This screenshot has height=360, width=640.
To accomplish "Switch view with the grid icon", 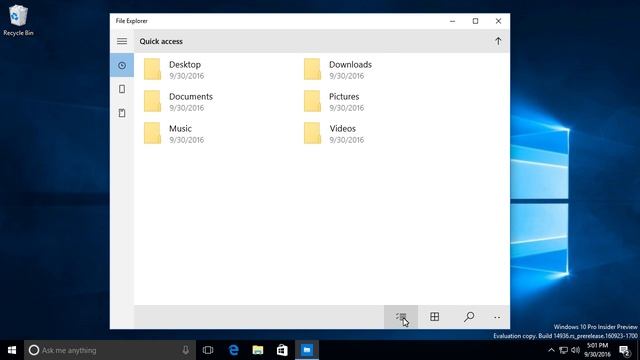I will click(x=435, y=317).
